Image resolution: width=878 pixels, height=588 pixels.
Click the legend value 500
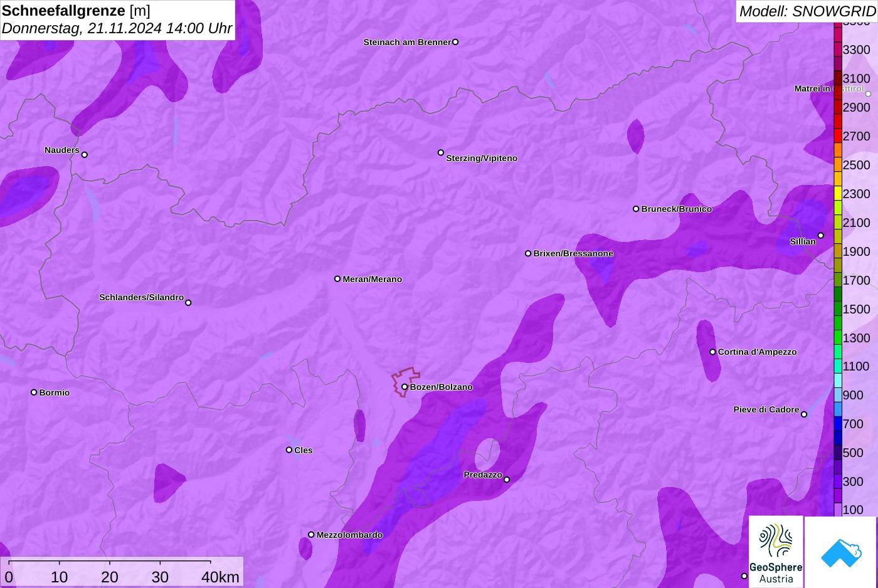(853, 453)
